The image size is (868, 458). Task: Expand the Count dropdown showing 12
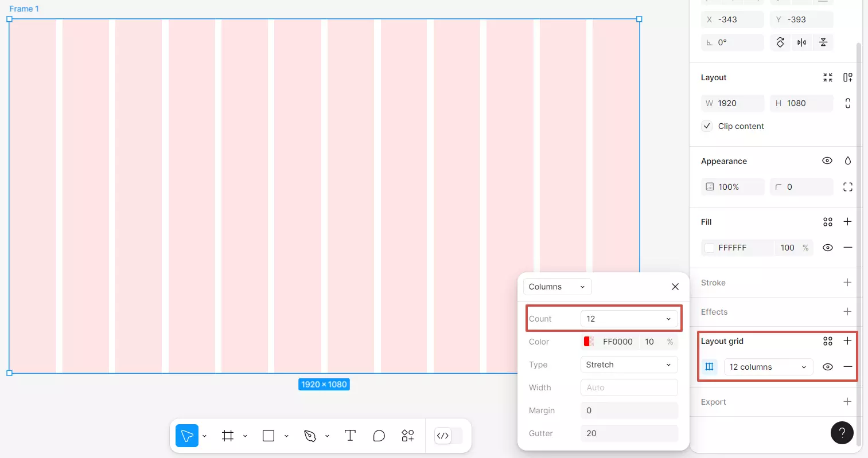pos(629,319)
